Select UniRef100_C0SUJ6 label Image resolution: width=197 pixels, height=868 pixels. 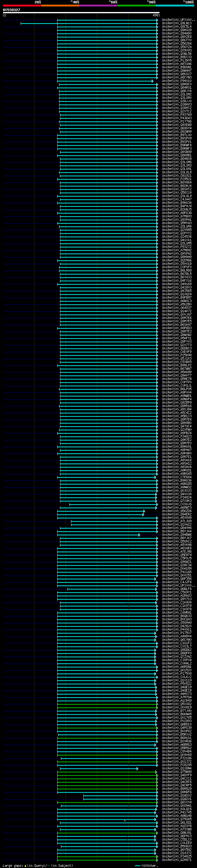177,504
